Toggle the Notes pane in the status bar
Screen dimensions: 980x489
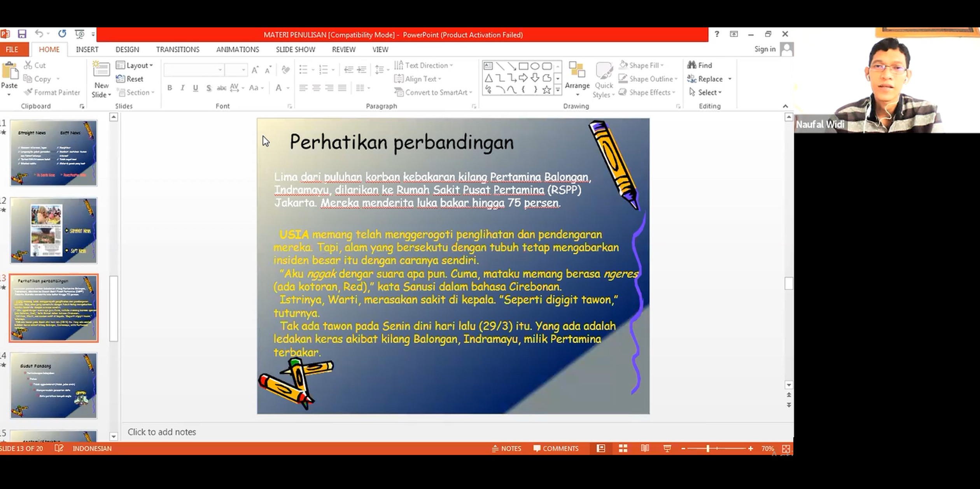[506, 449]
